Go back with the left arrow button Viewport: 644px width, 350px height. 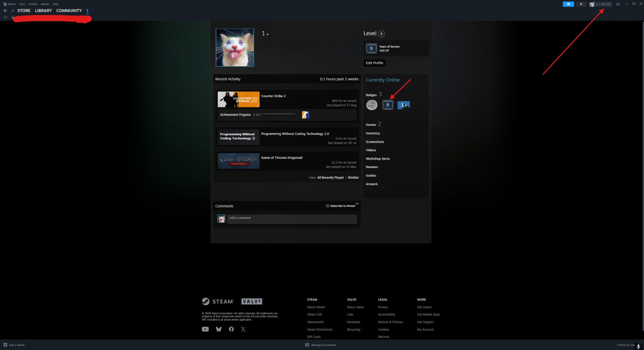click(x=5, y=11)
